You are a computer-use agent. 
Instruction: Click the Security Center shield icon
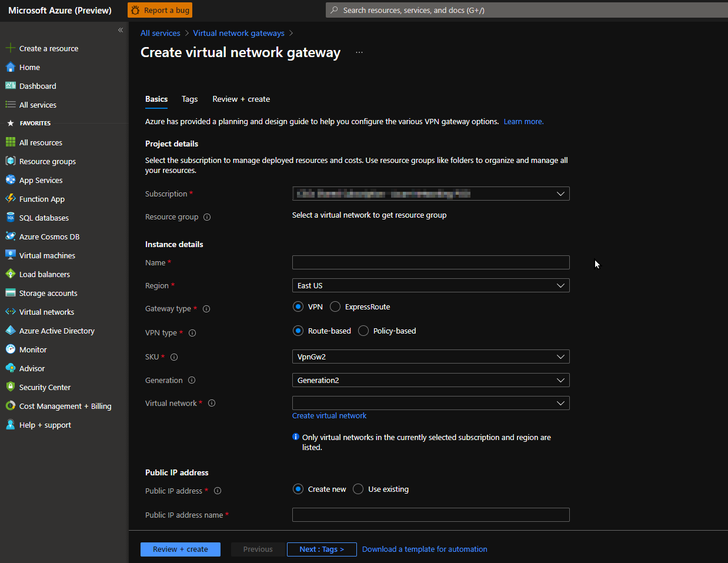[x=10, y=387]
